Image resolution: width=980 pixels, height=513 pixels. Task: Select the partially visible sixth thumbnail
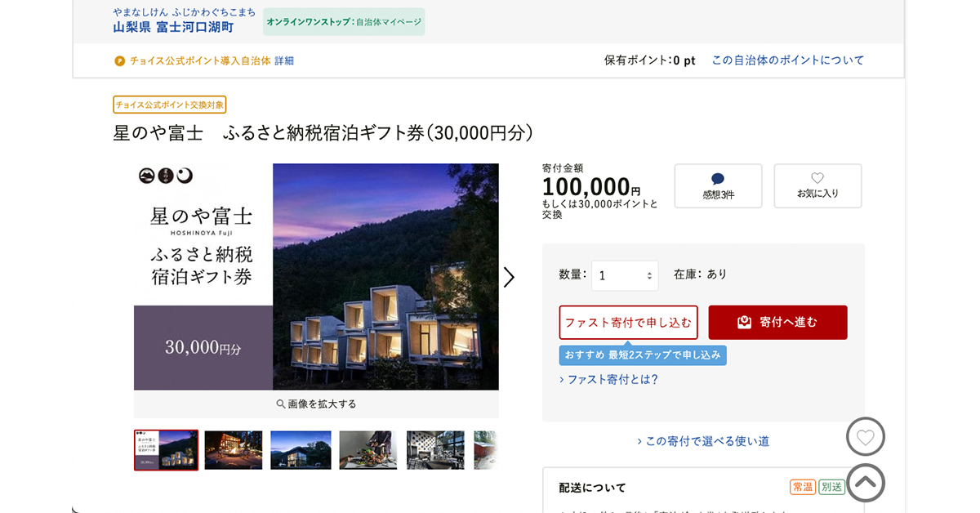(485, 450)
